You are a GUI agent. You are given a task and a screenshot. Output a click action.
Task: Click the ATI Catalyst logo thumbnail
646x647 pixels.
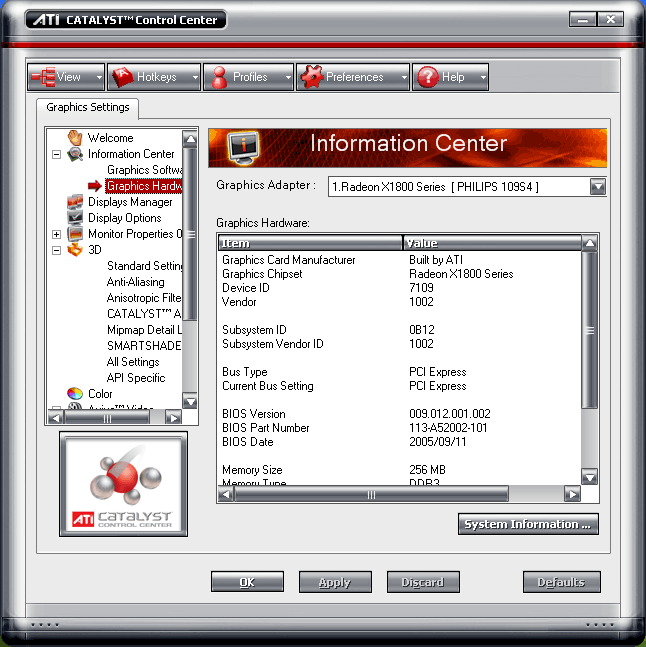123,484
